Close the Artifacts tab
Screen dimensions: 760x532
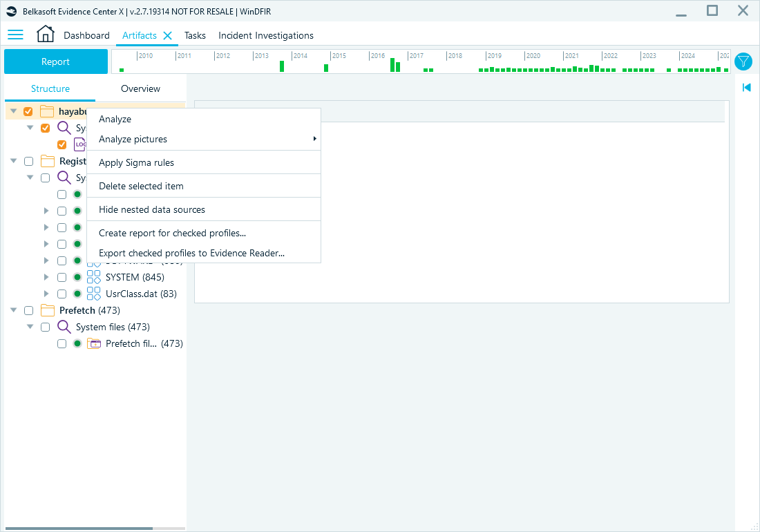coord(168,35)
